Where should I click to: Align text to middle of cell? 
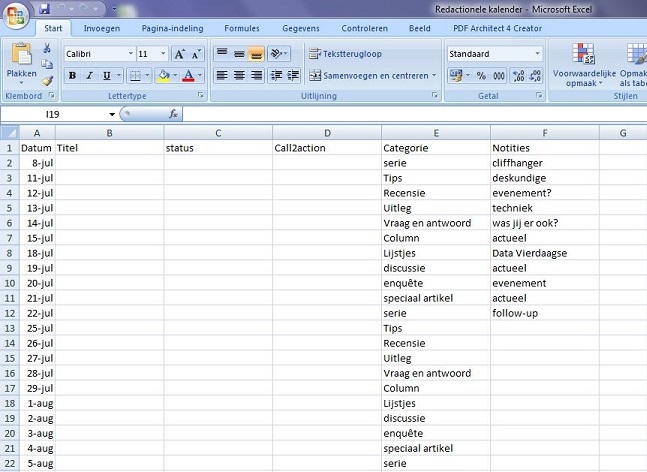[239, 54]
